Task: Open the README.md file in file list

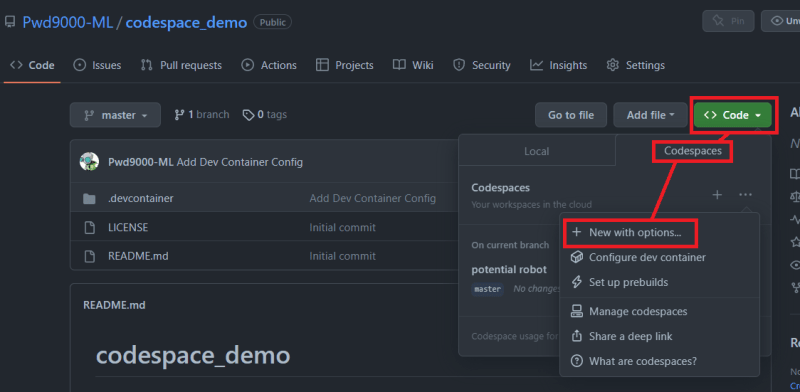Action: (x=138, y=256)
